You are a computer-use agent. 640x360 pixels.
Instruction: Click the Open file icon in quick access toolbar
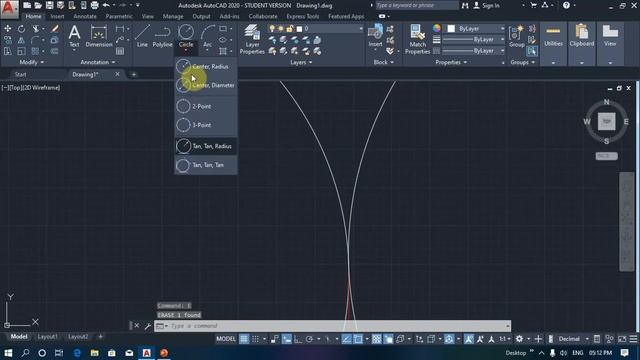pyautogui.click(x=38, y=5)
